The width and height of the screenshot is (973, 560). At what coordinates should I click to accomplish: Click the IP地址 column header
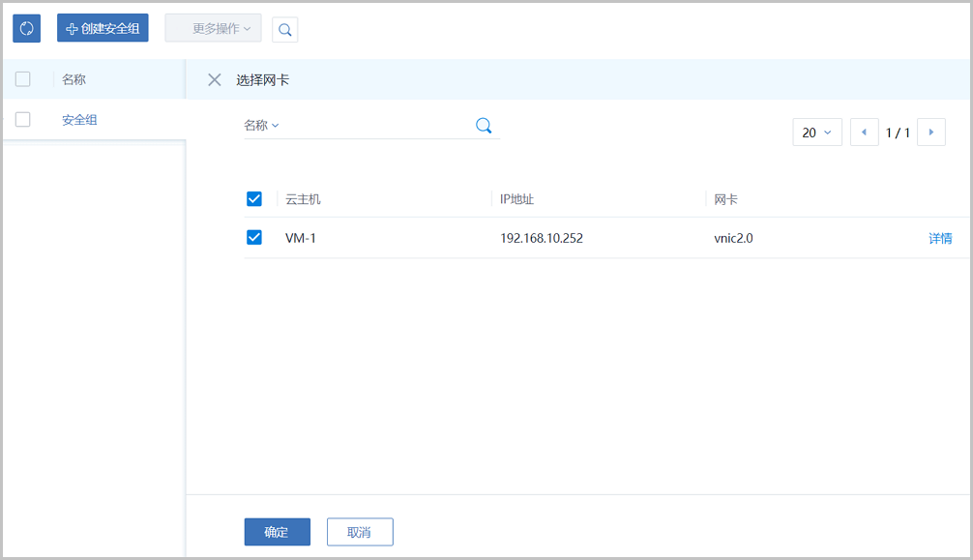pyautogui.click(x=517, y=199)
